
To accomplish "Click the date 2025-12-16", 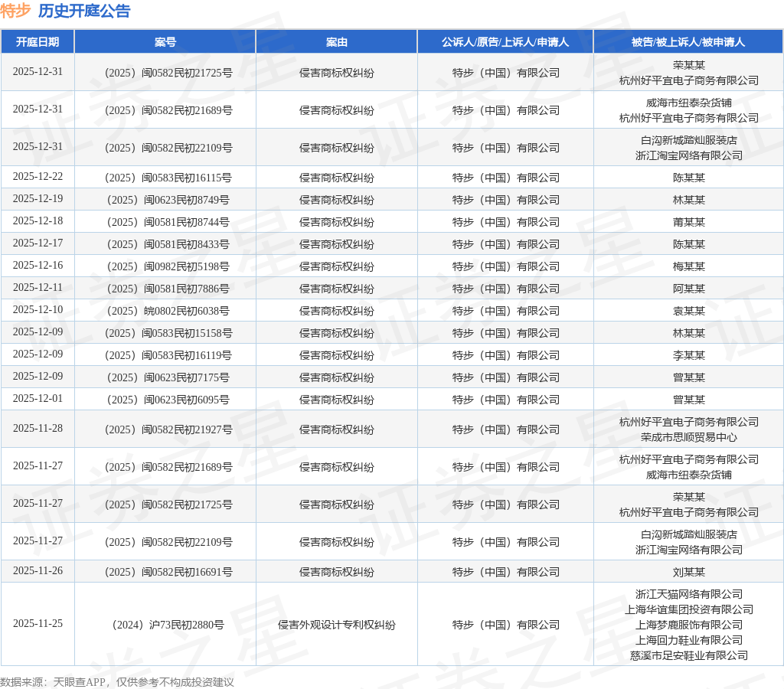I will coord(38,265).
